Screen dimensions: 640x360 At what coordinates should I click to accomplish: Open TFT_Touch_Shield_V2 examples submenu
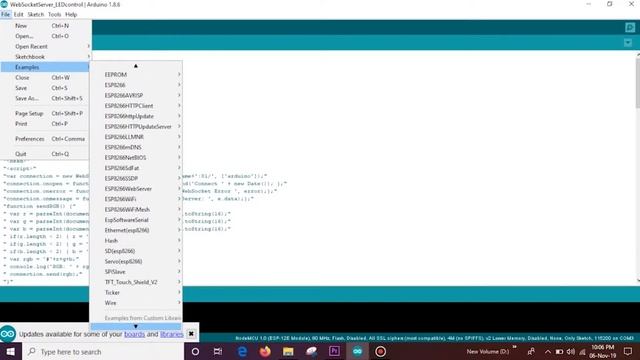[x=136, y=282]
